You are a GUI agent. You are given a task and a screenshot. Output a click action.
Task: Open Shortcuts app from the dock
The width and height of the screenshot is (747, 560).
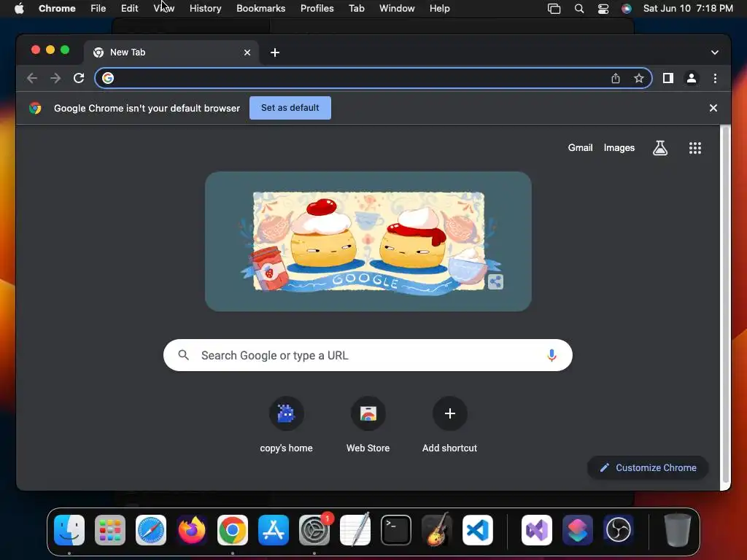pos(578,530)
